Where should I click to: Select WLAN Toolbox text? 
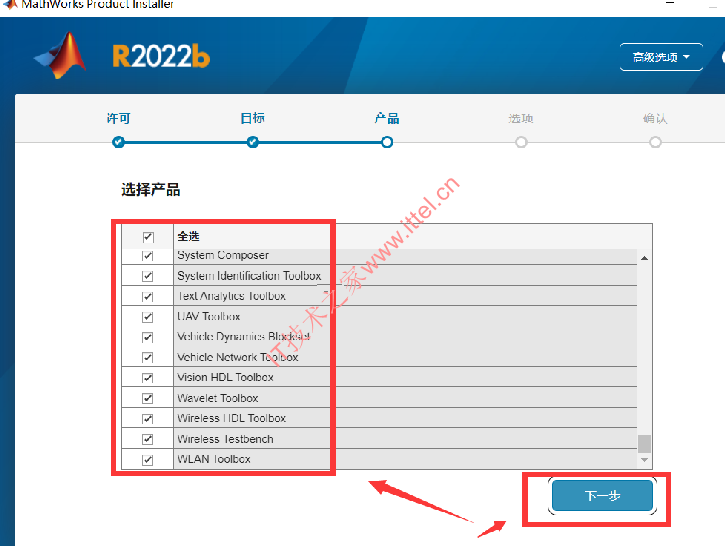(x=214, y=459)
